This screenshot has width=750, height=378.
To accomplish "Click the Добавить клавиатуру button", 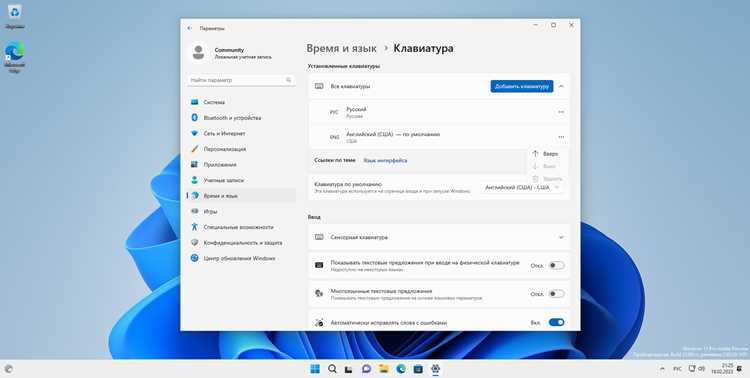I will coord(522,86).
